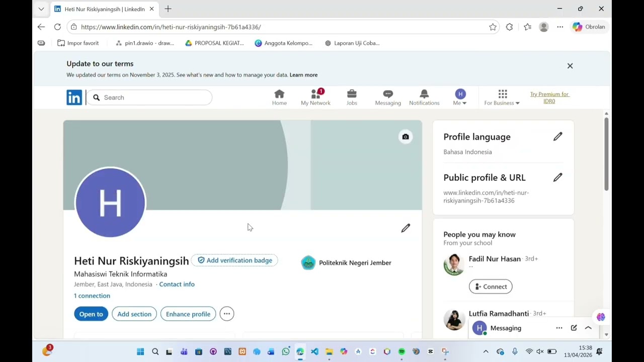
Task: Click the browser address bar URL
Action: point(171,27)
